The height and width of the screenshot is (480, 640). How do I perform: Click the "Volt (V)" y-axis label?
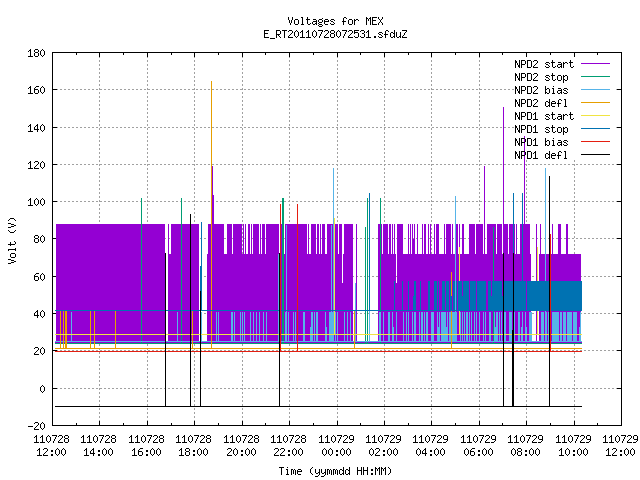pos(13,240)
